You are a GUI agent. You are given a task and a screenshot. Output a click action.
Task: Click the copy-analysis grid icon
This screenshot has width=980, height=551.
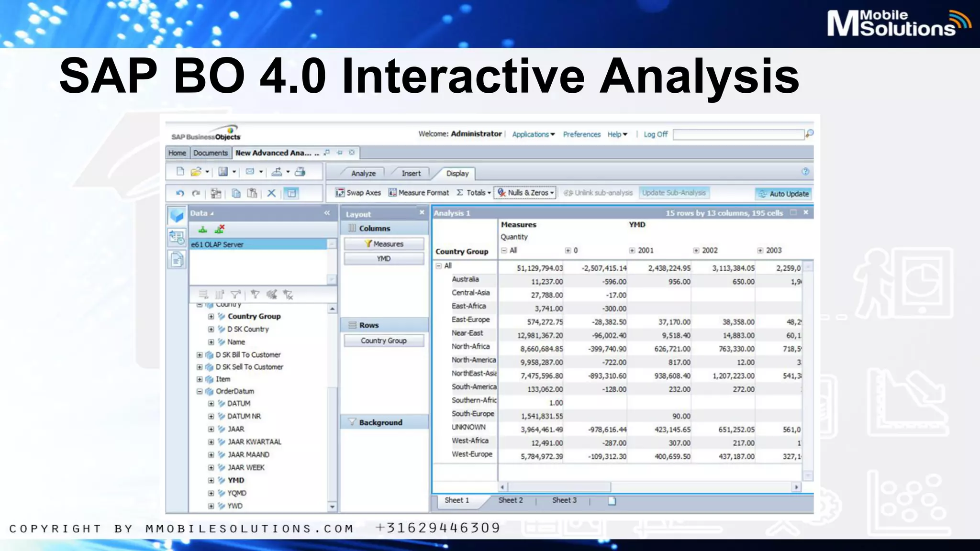click(x=216, y=193)
